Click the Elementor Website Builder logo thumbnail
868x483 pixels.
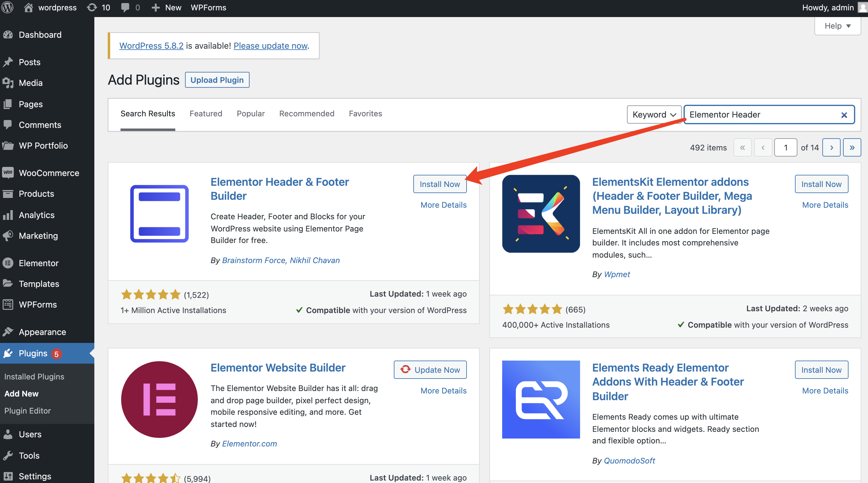(x=159, y=400)
